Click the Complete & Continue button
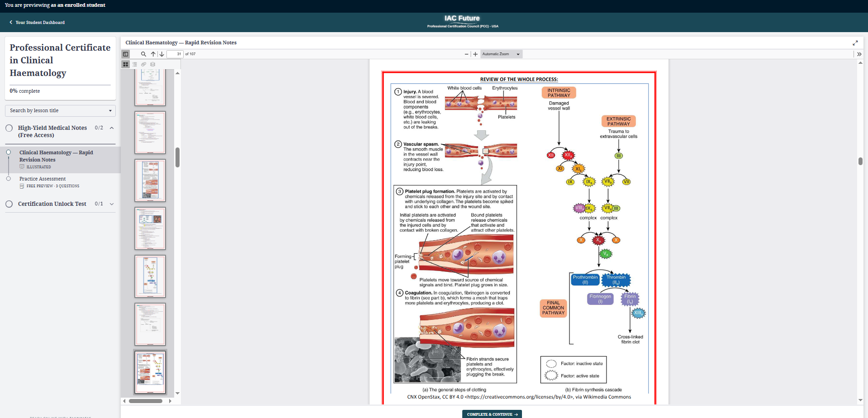Screen dimensions: 868x418 (x=492, y=414)
